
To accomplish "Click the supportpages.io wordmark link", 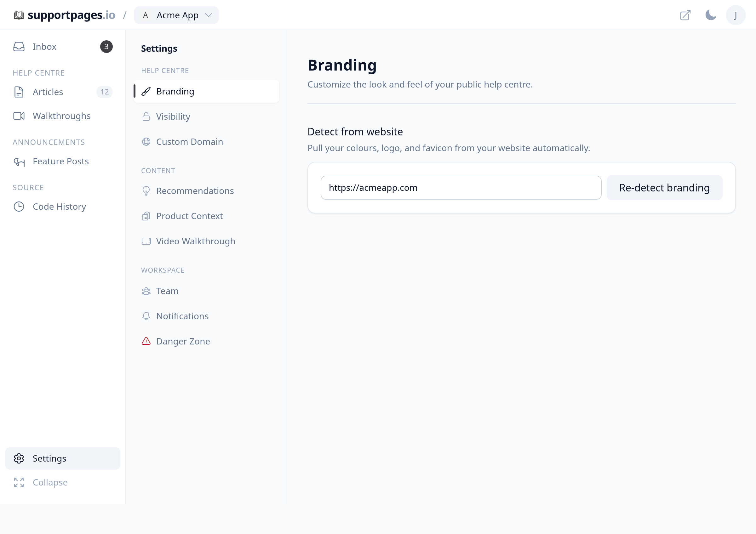I will (x=72, y=15).
